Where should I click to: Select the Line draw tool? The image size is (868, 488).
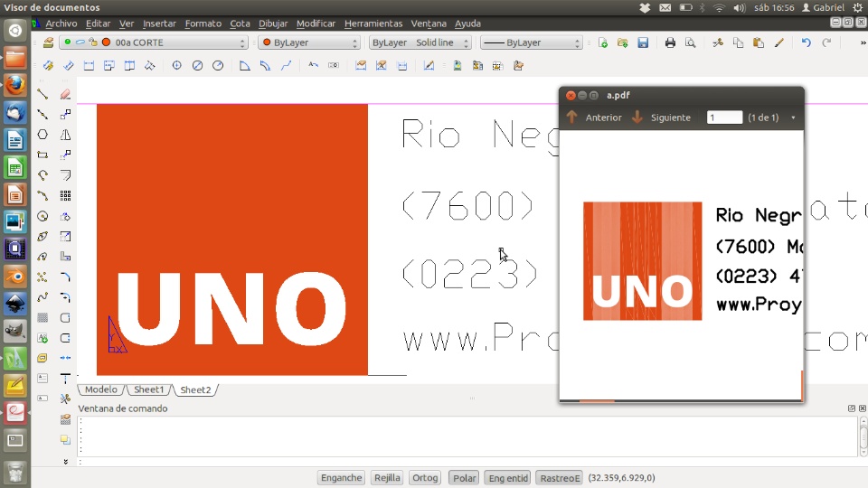coord(42,94)
